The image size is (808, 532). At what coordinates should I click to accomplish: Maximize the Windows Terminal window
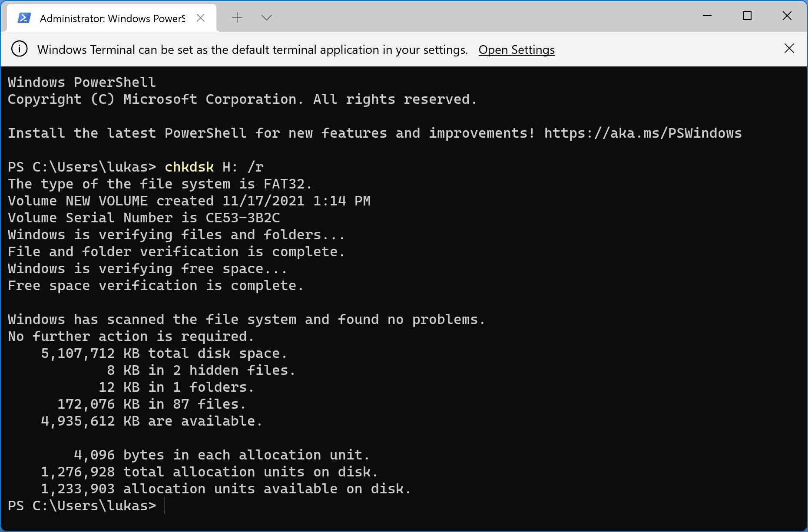(747, 16)
